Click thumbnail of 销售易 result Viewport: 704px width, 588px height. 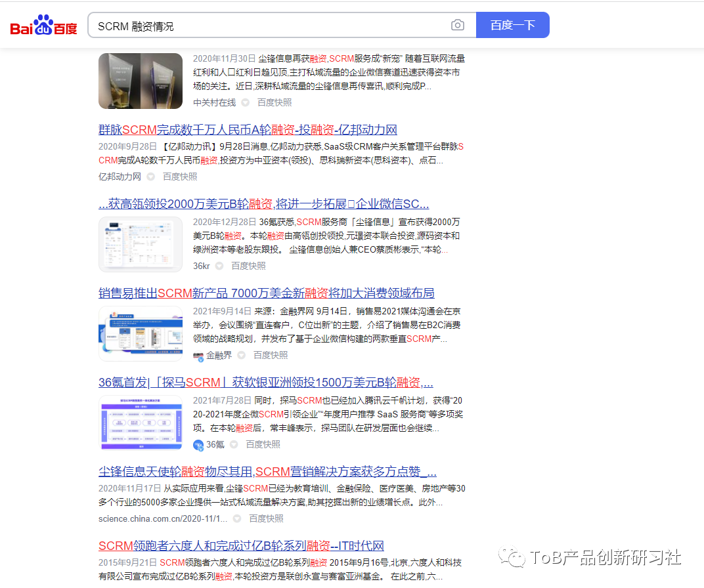pos(141,333)
